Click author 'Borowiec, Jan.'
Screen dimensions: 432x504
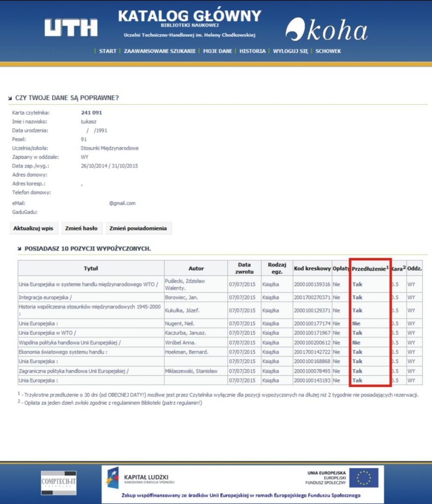pos(181,298)
